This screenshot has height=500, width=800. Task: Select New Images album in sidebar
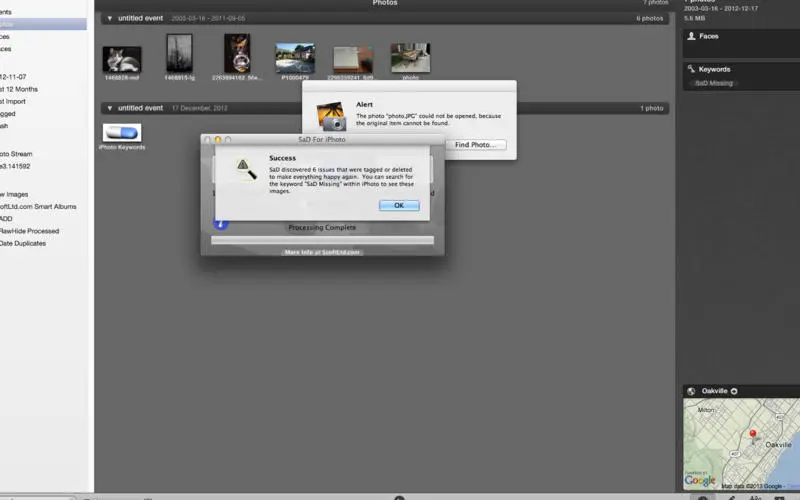[14, 194]
